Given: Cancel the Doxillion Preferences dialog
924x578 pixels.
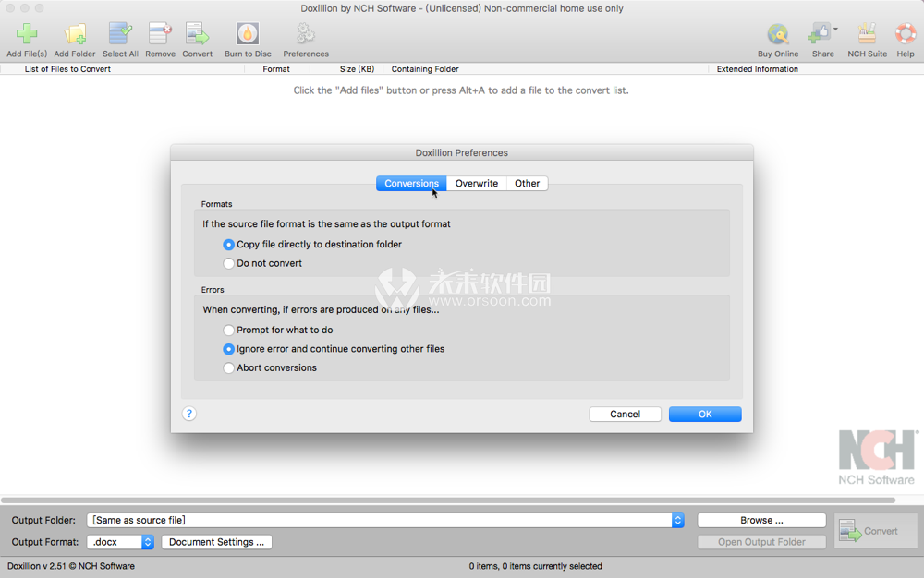Looking at the screenshot, I should 625,414.
